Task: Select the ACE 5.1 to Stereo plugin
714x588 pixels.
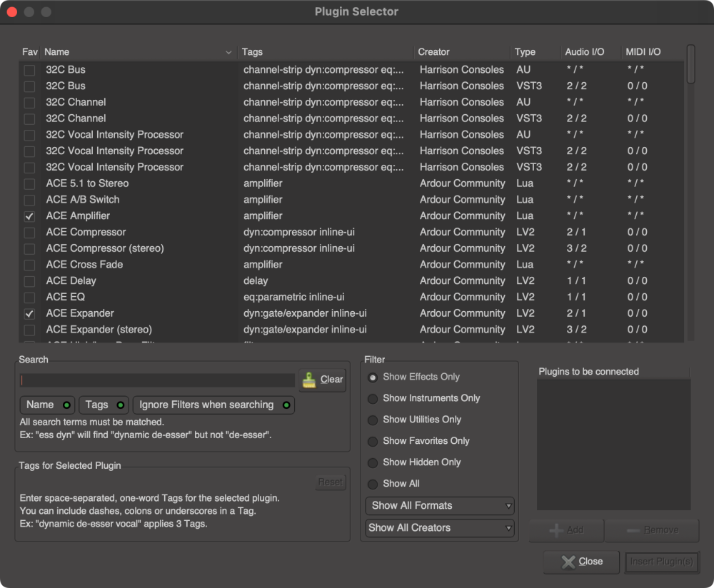Action: tap(351, 183)
